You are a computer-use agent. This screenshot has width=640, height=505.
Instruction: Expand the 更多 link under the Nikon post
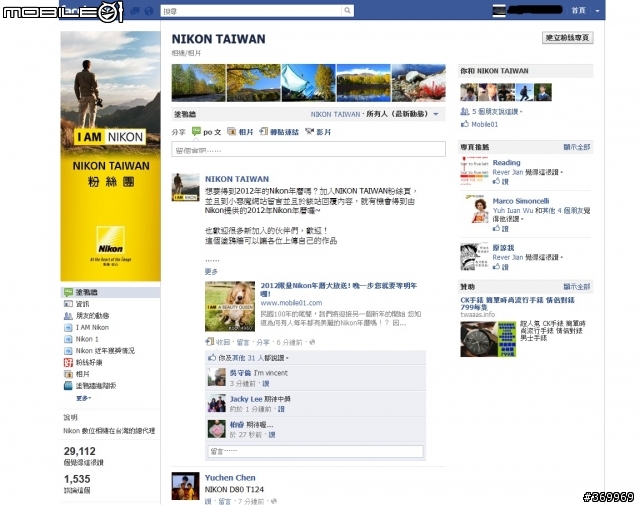point(211,271)
